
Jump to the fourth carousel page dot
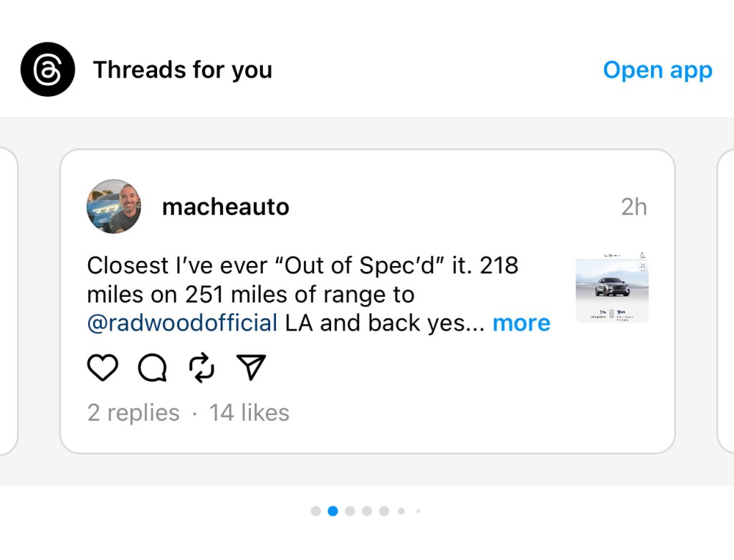367,511
